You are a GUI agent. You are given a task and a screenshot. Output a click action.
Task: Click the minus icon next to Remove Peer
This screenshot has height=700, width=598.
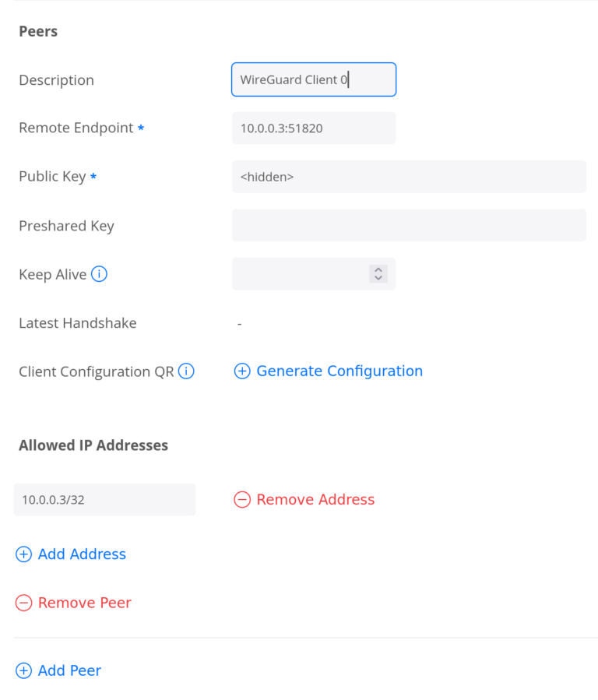pyautogui.click(x=23, y=603)
